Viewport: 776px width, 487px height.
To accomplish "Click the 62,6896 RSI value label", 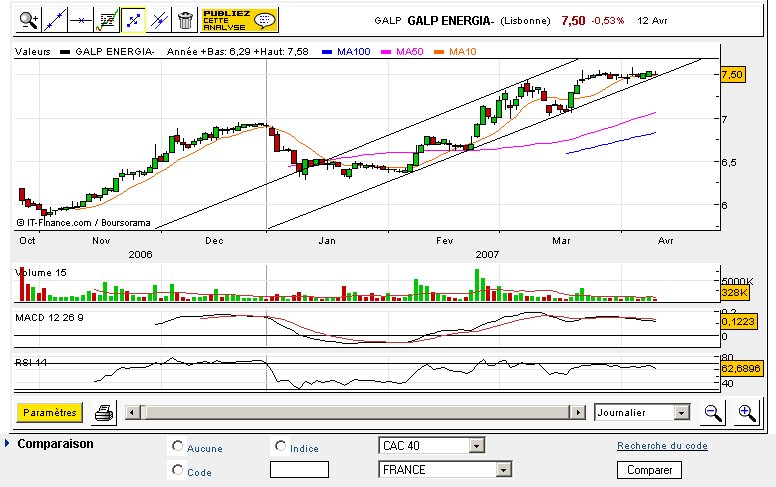I will (741, 368).
